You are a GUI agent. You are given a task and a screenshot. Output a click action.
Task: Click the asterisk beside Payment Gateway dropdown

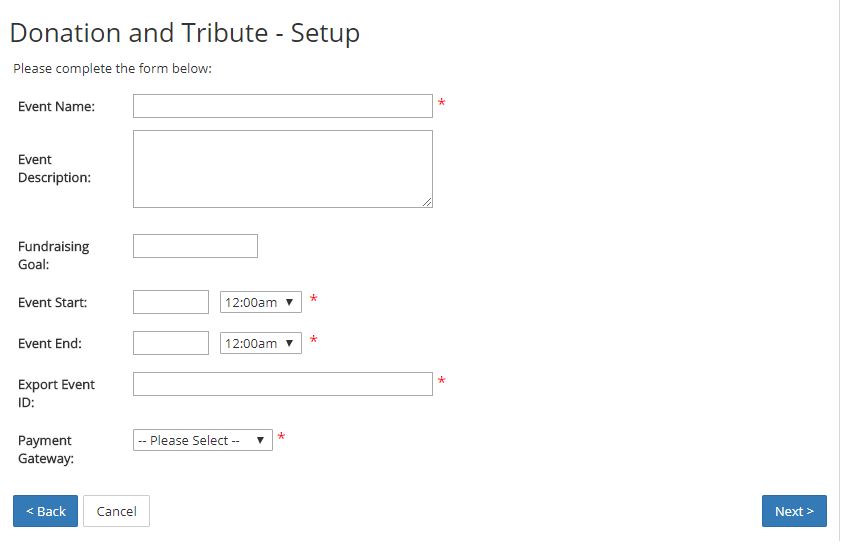pyautogui.click(x=281, y=437)
